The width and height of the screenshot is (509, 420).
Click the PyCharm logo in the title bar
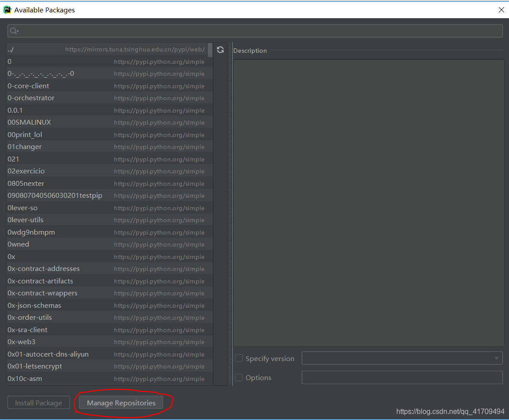click(7, 10)
